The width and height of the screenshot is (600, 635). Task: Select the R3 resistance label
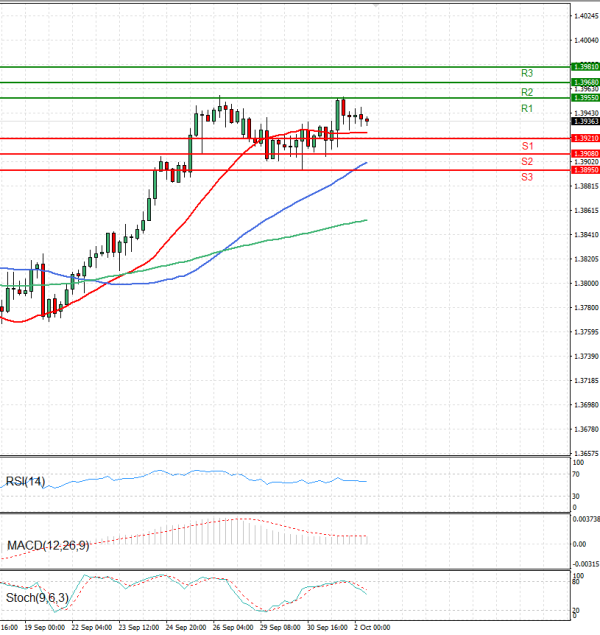[526, 74]
